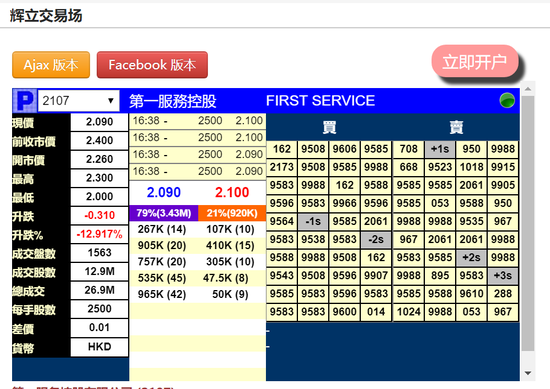The height and width of the screenshot is (389, 550).
Task: Select the bid queue 965K (42)
Action: coord(162,294)
